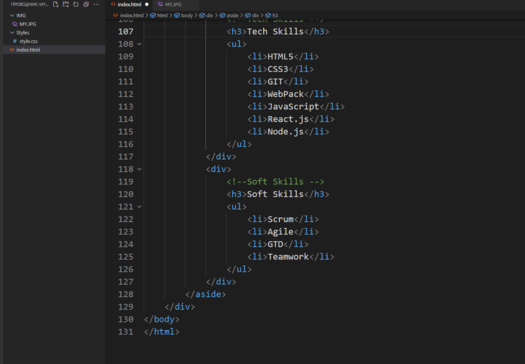Open the explorer's three-dot more actions menu
Viewport: 525px width, 364px height.
(96, 4)
